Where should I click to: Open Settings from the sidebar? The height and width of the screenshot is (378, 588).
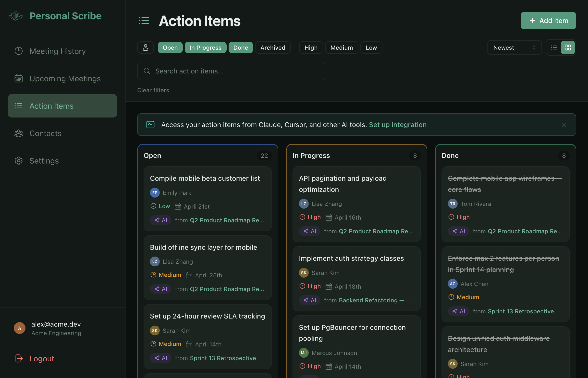click(62, 161)
